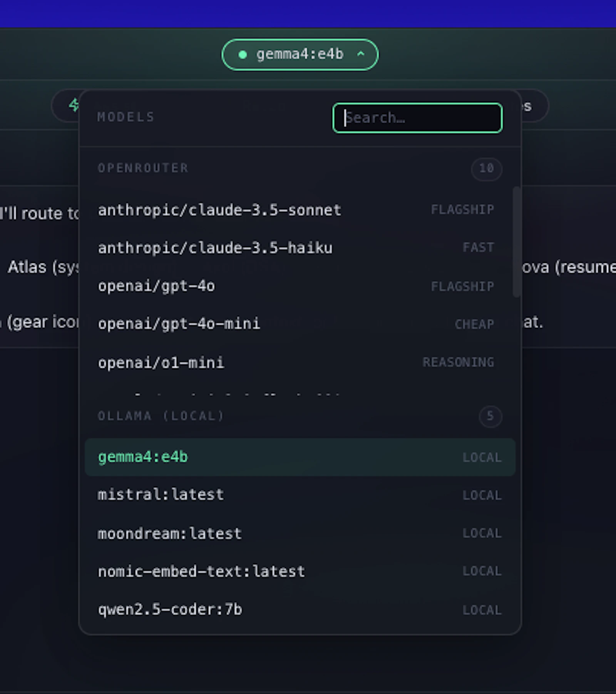Click LOCAL tag beside nomic-embed-text:latest
Image resolution: width=616 pixels, height=694 pixels.
(482, 571)
